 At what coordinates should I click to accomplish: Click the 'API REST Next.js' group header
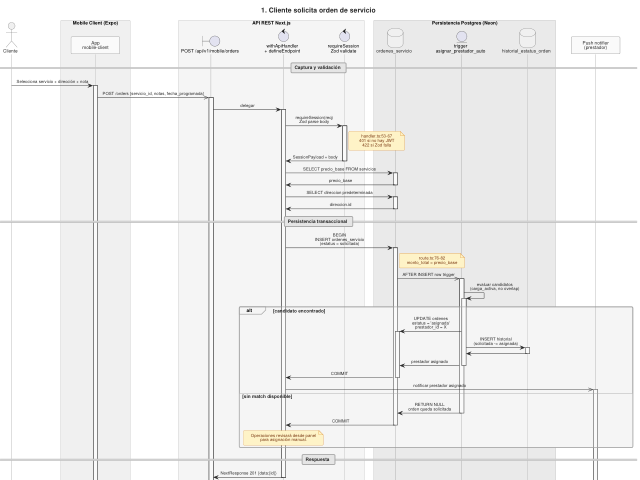pos(271,23)
